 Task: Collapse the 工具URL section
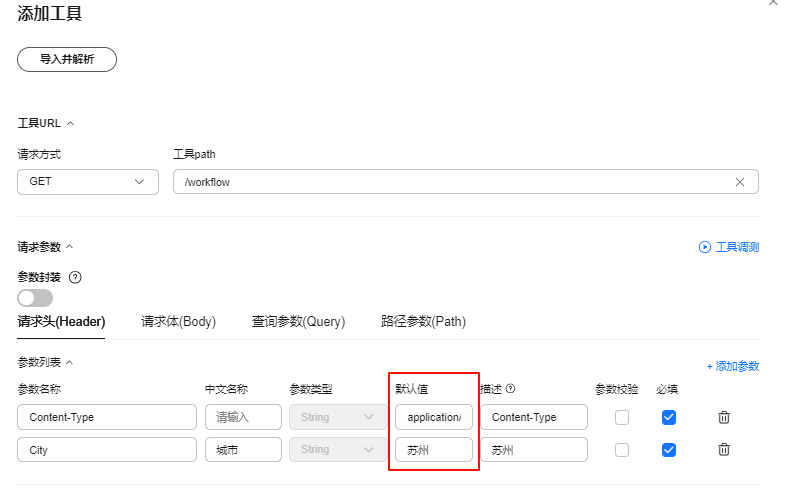(70, 123)
